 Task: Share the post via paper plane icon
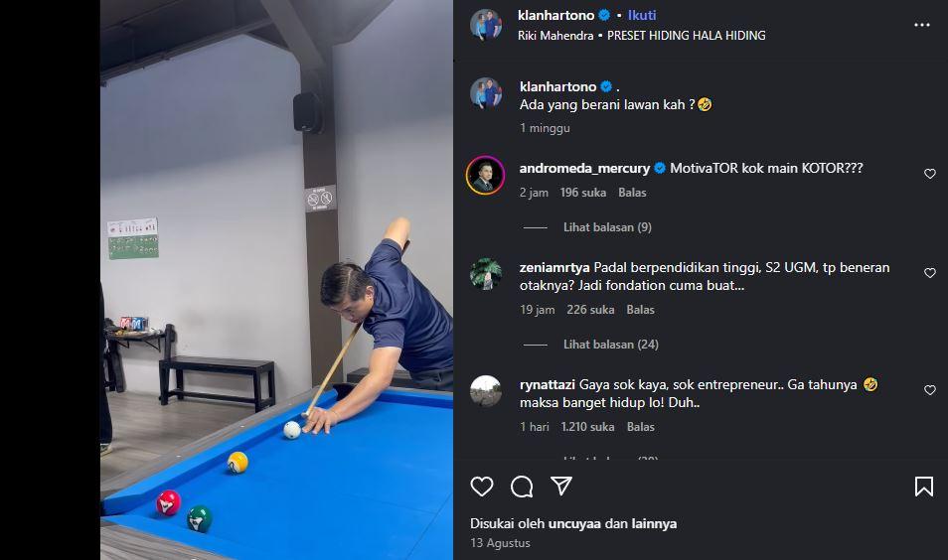point(561,487)
